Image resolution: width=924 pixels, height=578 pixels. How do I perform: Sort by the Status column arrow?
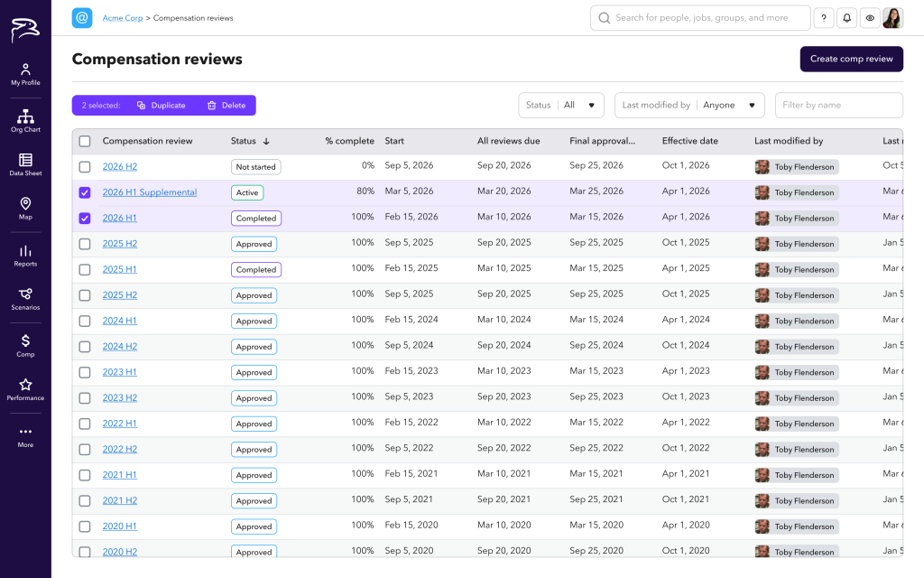click(x=266, y=142)
